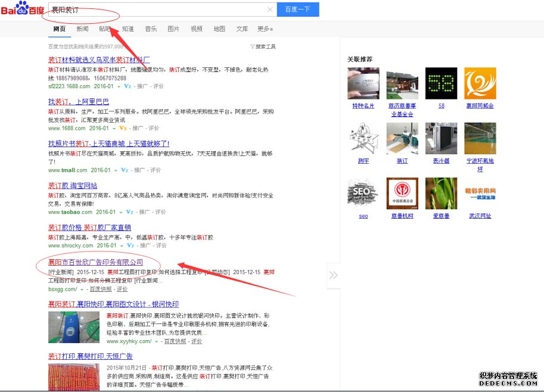Expand dropdown arrow next to bsxgg.com/
The width and height of the screenshot is (544, 392).
tap(82, 290)
